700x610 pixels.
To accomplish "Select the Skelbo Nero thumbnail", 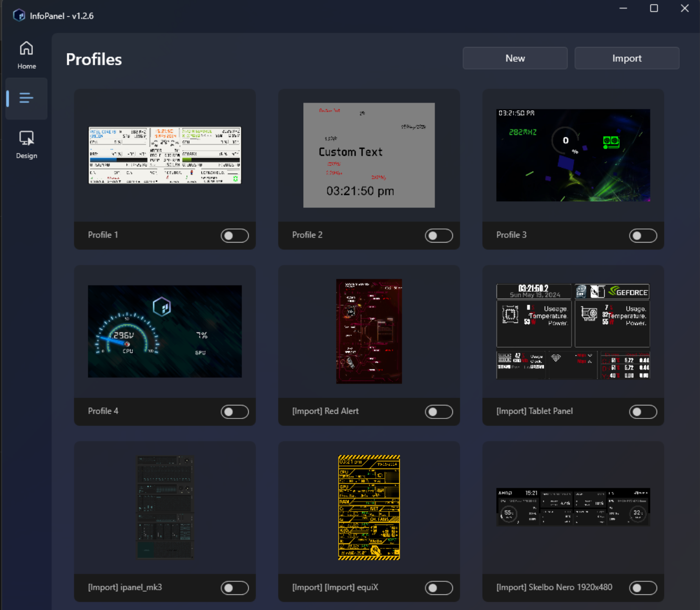I will (x=573, y=507).
